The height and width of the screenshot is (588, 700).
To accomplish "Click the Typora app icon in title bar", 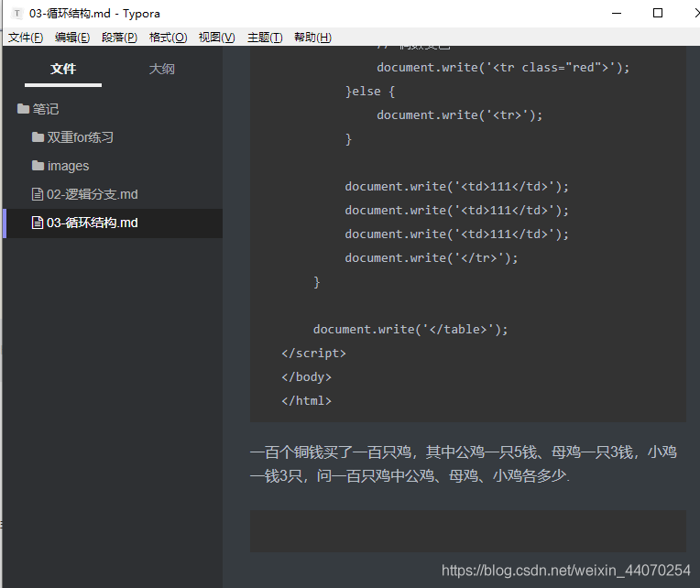I will coord(17,14).
